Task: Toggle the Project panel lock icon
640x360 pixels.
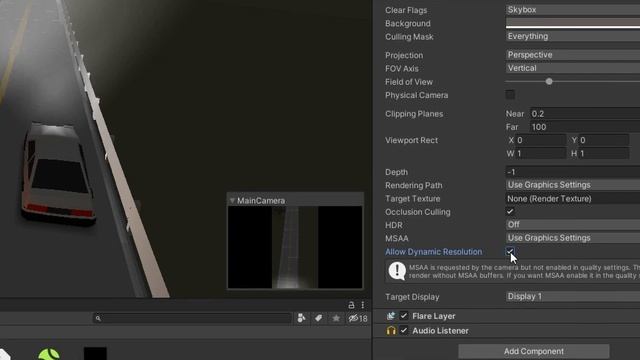Action: 351,305
